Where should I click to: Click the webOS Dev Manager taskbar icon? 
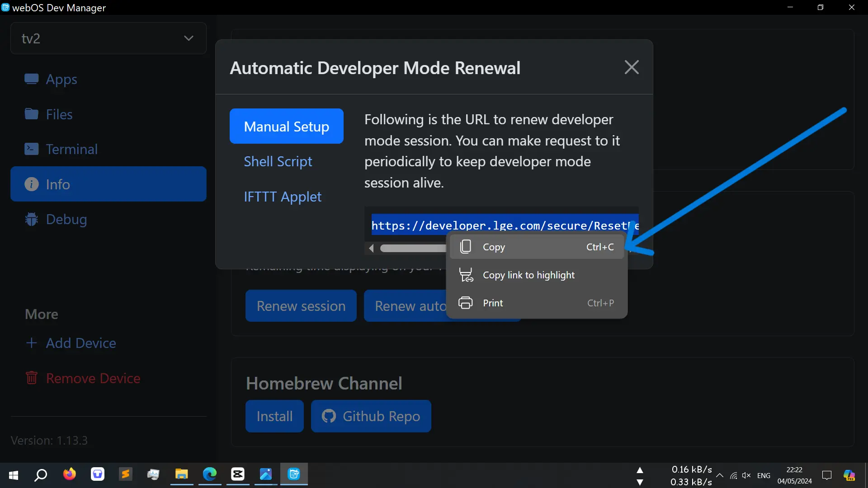(x=294, y=474)
